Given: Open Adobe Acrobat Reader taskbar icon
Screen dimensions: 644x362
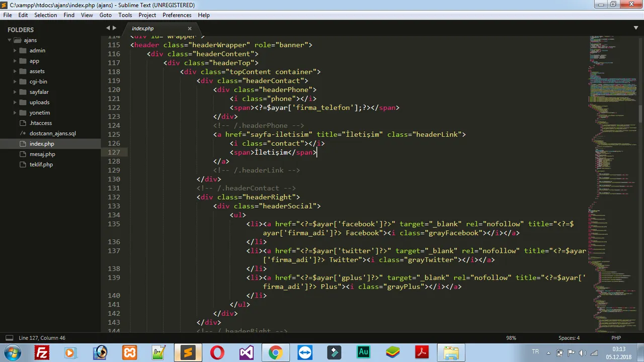Looking at the screenshot, I should [421, 352].
